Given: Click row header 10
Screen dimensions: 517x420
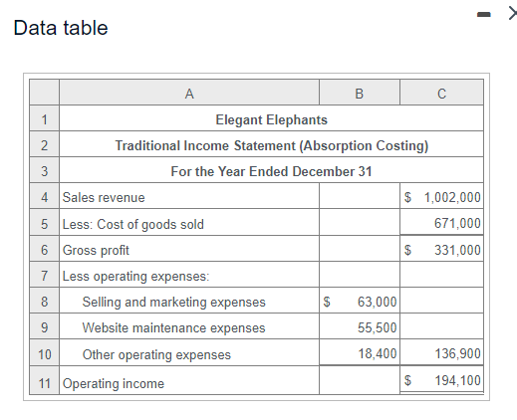Looking at the screenshot, I should (44, 353).
